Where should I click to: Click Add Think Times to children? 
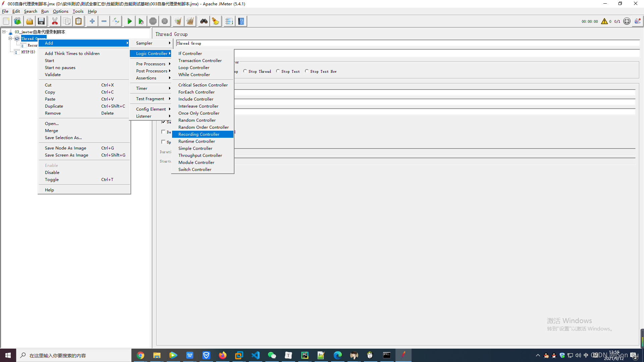click(72, 54)
